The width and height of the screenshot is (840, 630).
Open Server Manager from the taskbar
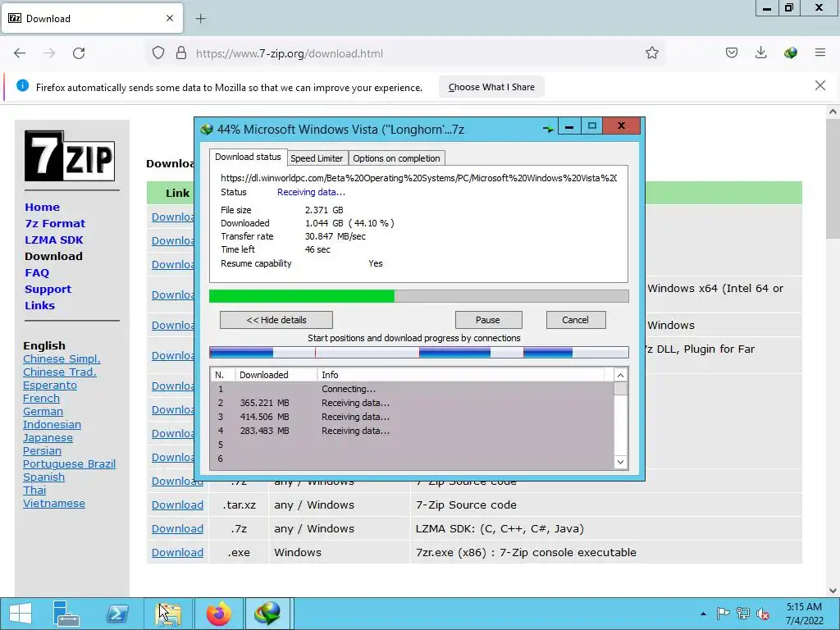(67, 614)
